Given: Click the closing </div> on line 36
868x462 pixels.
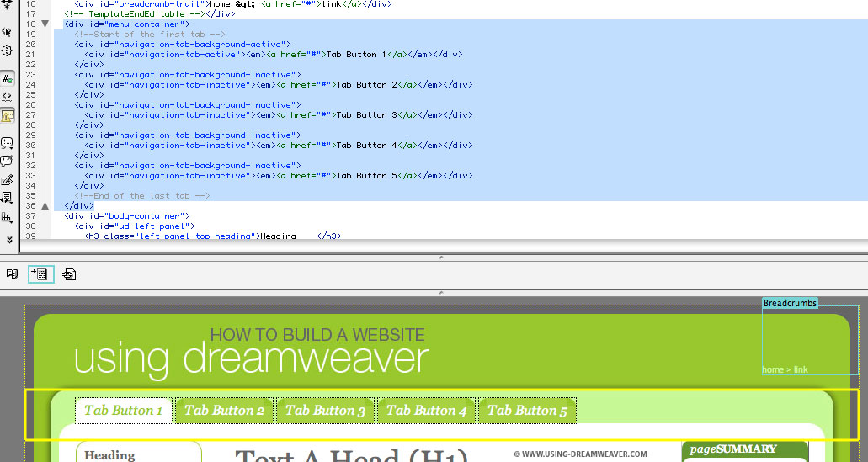Looking at the screenshot, I should [x=79, y=206].
